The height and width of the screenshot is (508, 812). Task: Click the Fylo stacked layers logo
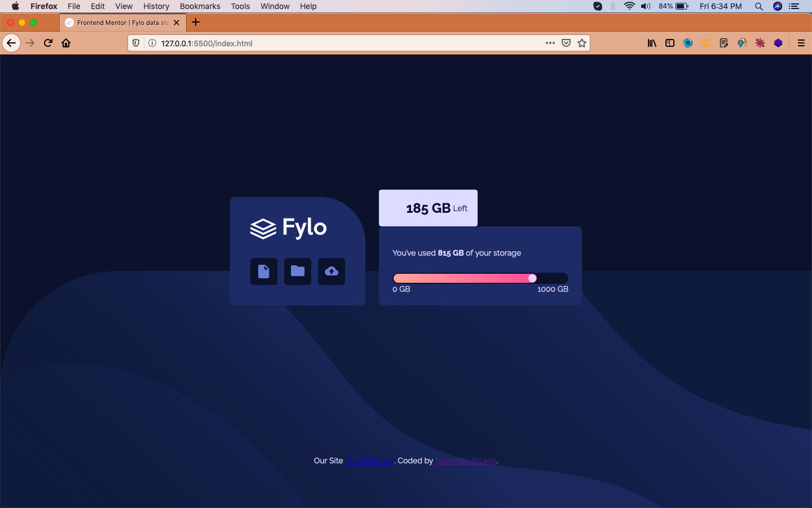click(x=263, y=229)
